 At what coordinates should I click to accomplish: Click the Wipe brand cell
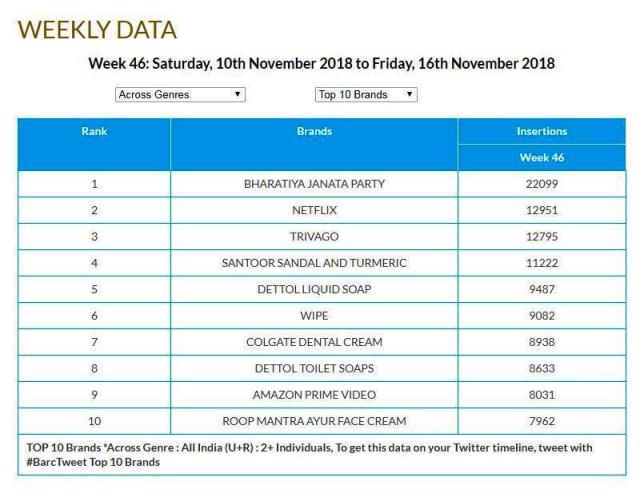(x=314, y=316)
